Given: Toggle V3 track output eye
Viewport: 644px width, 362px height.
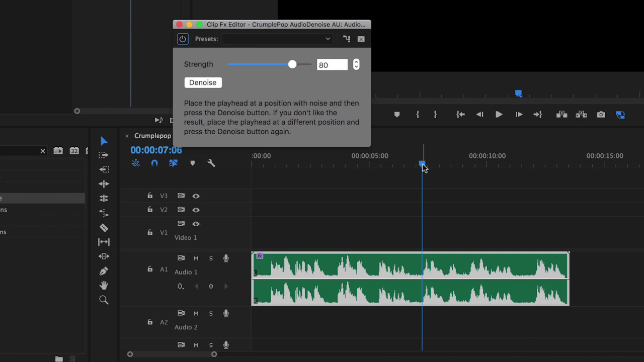Looking at the screenshot, I should pyautogui.click(x=196, y=196).
